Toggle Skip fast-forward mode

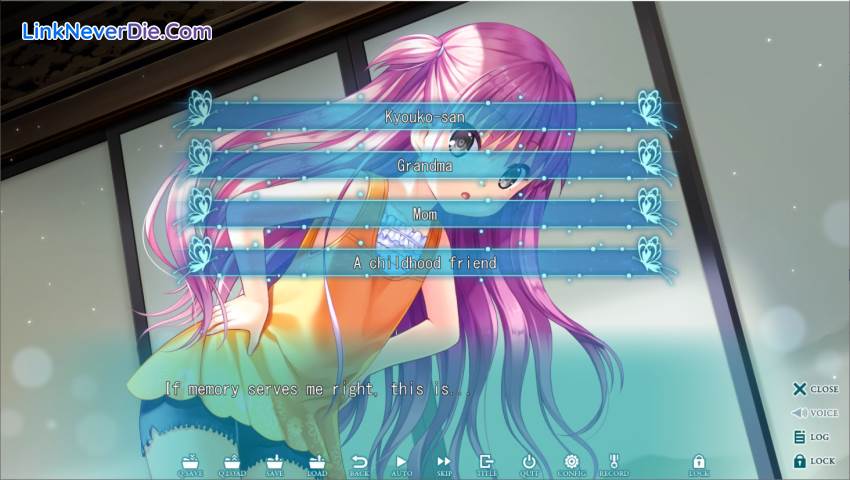click(x=444, y=464)
